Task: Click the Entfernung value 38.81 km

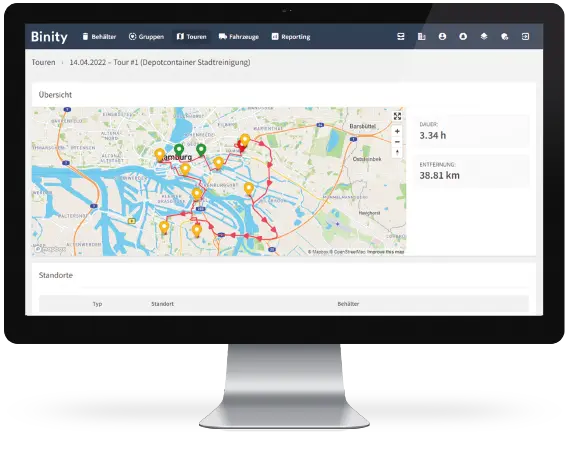Action: click(x=439, y=175)
